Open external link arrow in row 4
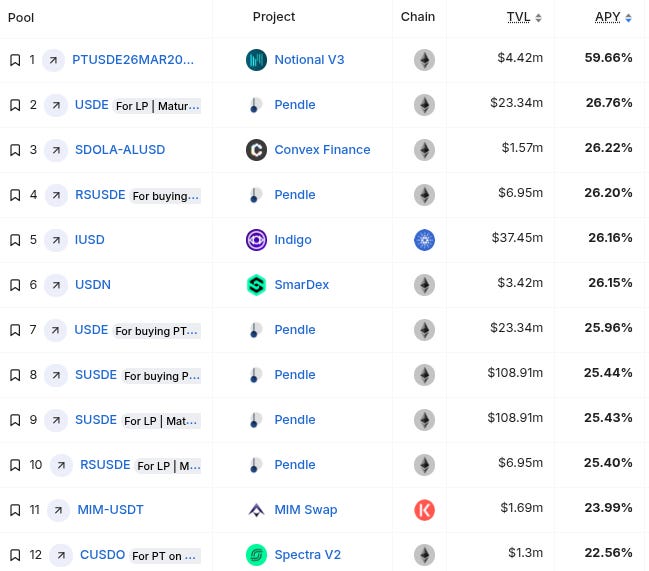This screenshot has height=571, width=649. point(56,195)
